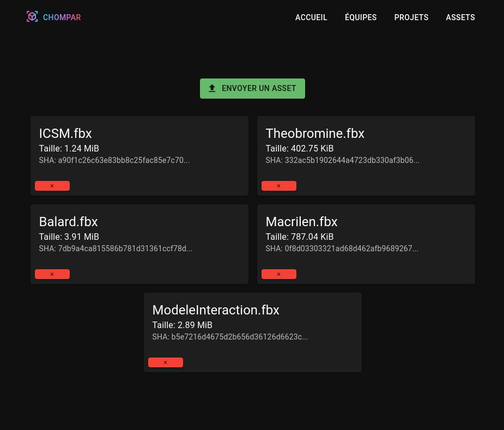Select the ICSM.fbx card title
This screenshot has width=504, height=430.
[65, 134]
